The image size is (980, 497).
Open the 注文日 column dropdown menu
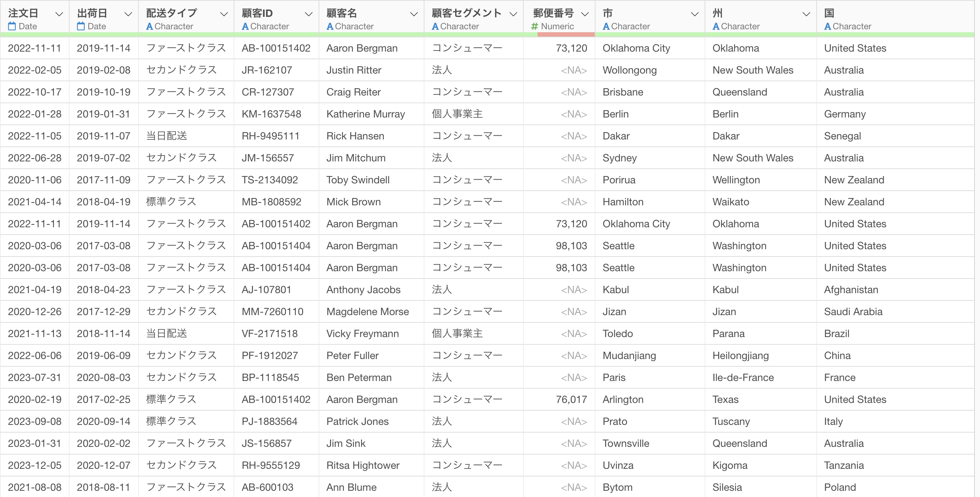point(59,14)
